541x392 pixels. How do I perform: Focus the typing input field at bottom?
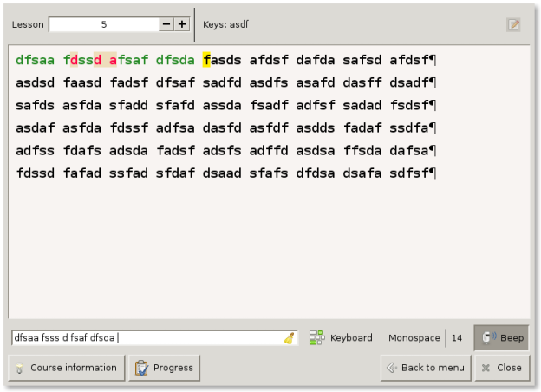point(147,338)
